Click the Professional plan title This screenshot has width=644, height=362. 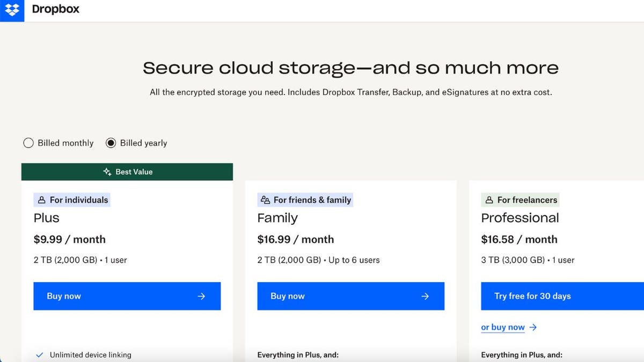[x=520, y=218]
